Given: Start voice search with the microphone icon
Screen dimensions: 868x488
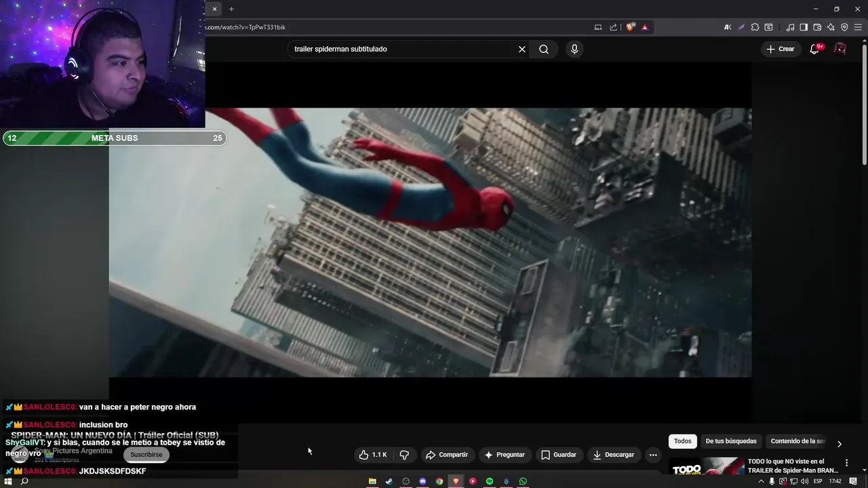Looking at the screenshot, I should pyautogui.click(x=574, y=49).
